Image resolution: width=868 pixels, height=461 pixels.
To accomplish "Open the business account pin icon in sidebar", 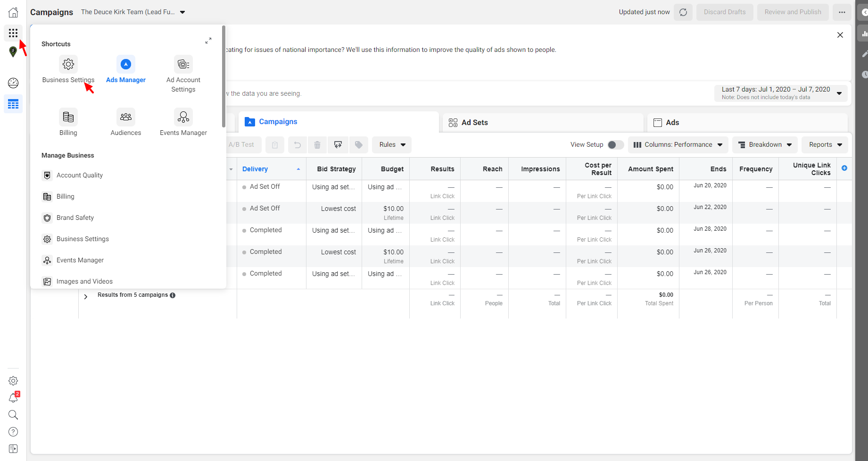I will [x=13, y=52].
